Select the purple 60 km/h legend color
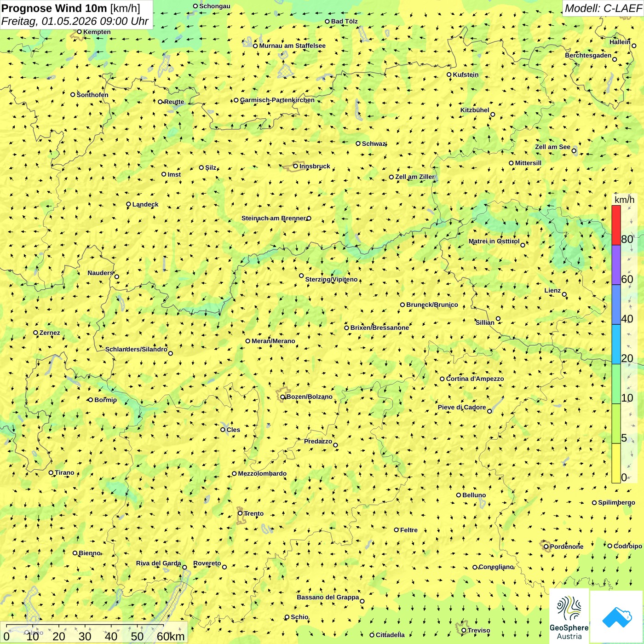Viewport: 644px width, 644px height. pos(616,265)
